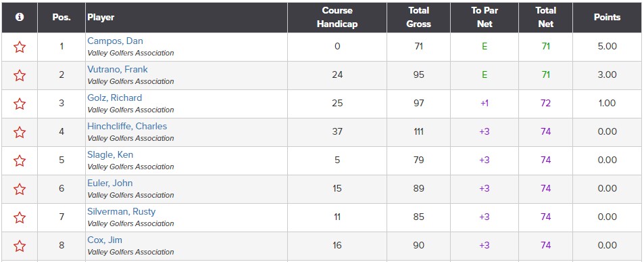Mark Charles Hinchcliffe as favorite star
644x262 pixels.
tap(20, 133)
